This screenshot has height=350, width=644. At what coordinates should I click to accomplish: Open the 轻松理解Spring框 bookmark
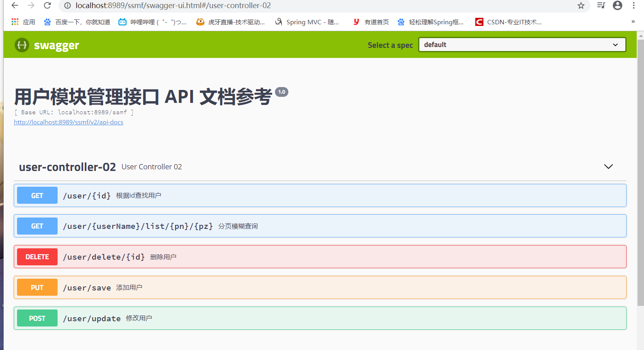[x=430, y=22]
